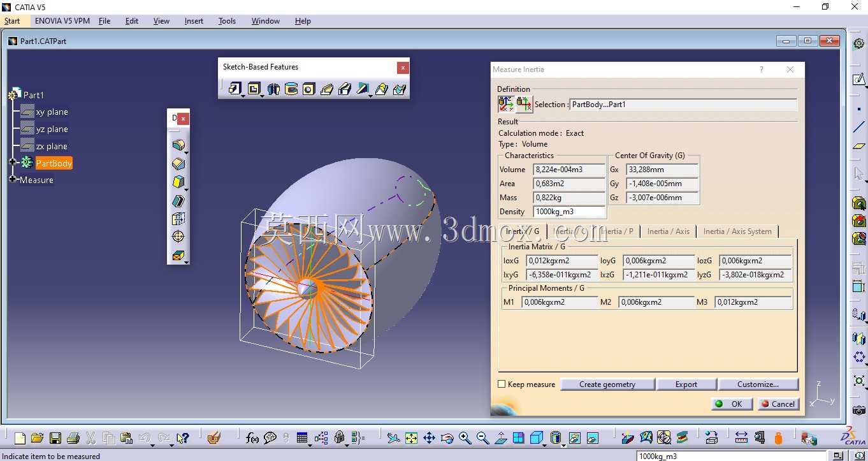Open the Draft Angle sub-menu arrow
868x461 pixels.
[186, 190]
